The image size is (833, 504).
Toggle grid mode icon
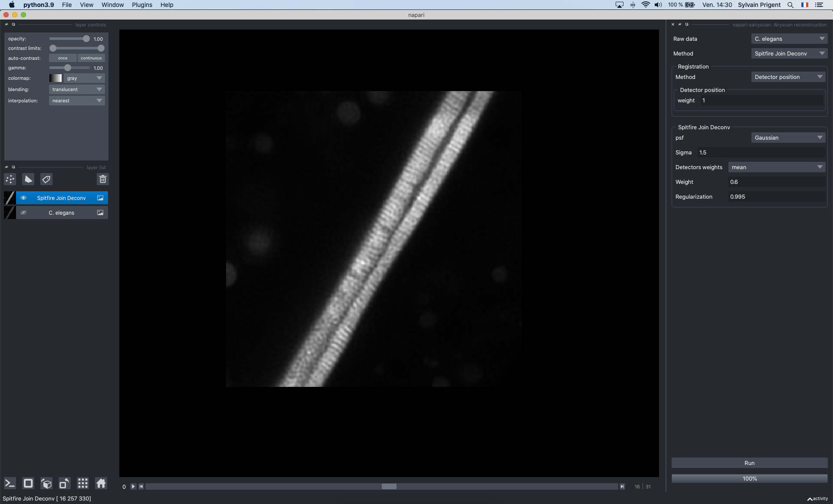coord(83,483)
